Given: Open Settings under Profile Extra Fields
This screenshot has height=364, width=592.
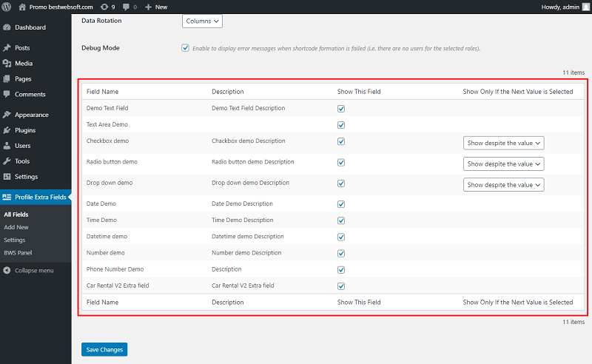Looking at the screenshot, I should 15,240.
